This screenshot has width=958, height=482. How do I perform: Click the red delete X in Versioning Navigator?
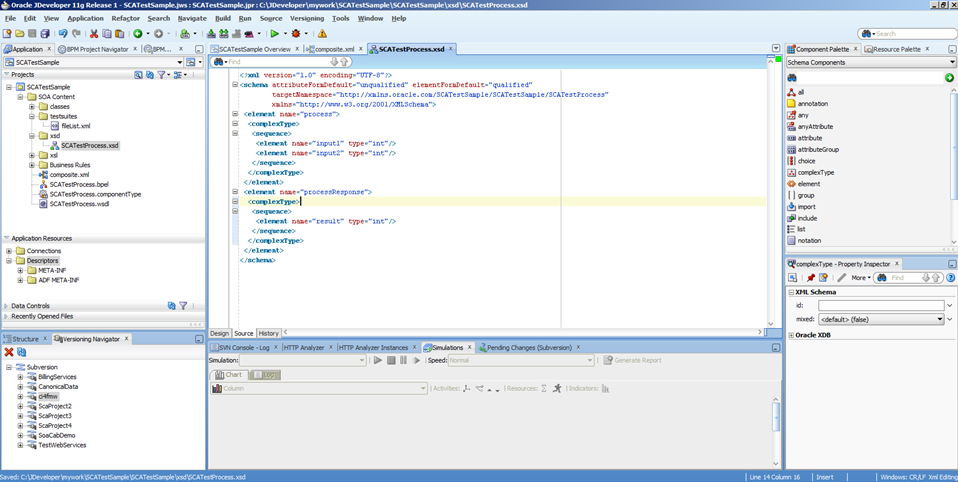click(x=9, y=352)
